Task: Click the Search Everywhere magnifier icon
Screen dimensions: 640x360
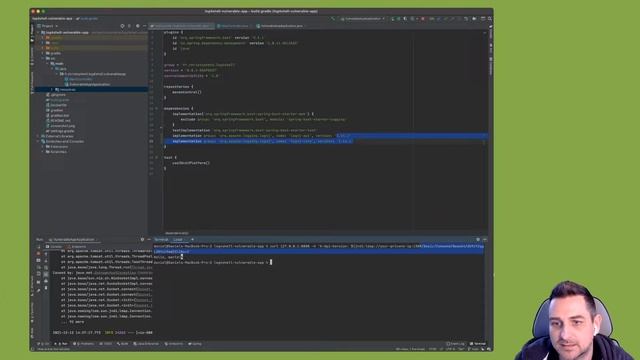Action: [490, 19]
